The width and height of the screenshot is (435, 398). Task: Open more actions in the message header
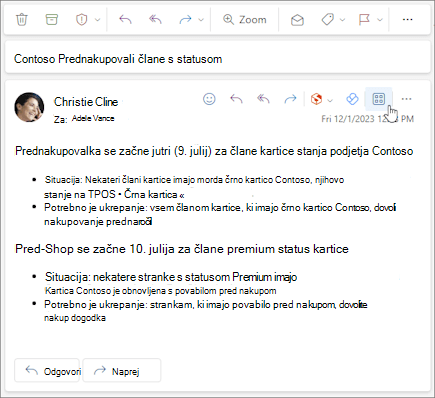point(406,99)
